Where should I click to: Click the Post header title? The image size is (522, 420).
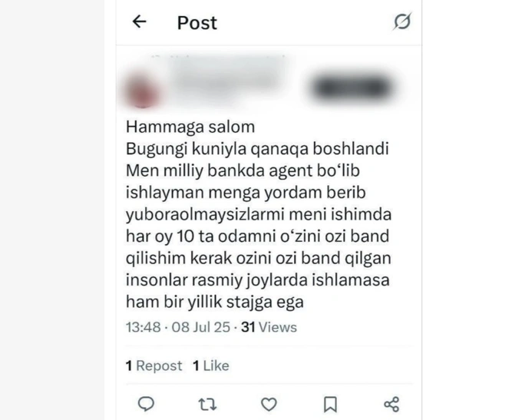[197, 22]
